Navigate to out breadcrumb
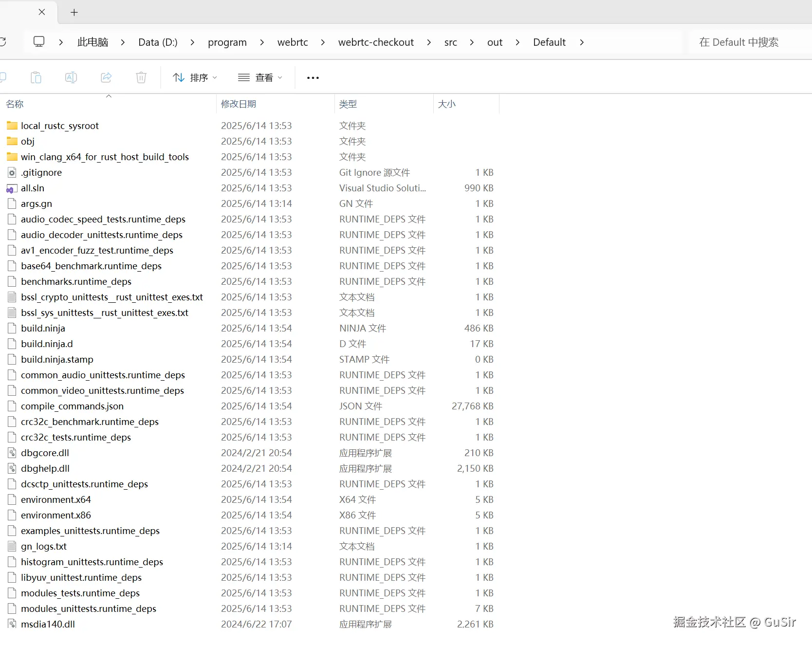Image resolution: width=812 pixels, height=645 pixels. (x=495, y=42)
